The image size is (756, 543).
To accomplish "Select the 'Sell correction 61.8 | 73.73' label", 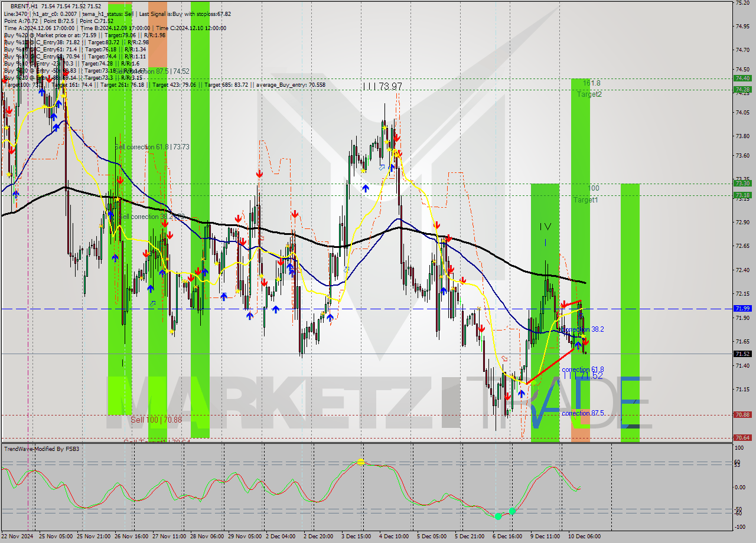I will pos(152,147).
